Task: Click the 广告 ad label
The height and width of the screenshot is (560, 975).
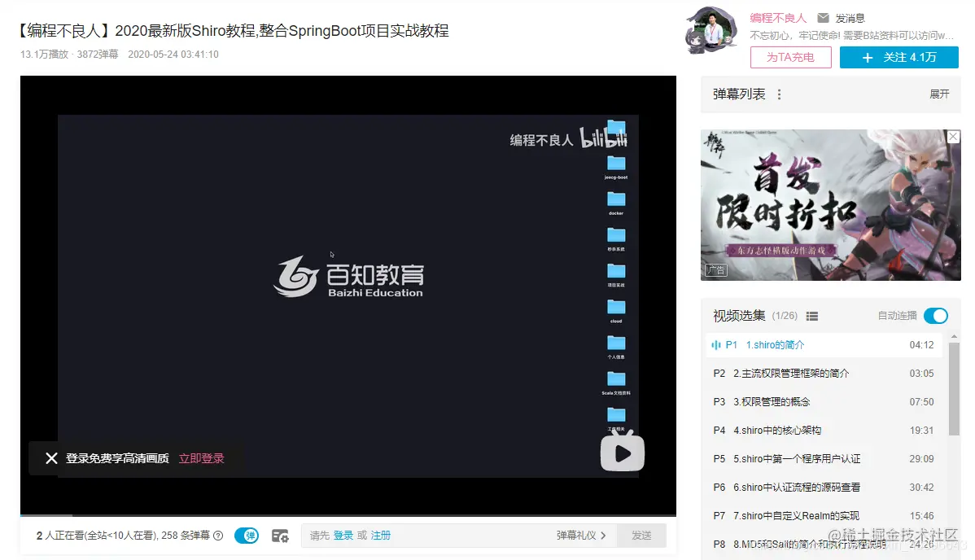Action: point(715,270)
